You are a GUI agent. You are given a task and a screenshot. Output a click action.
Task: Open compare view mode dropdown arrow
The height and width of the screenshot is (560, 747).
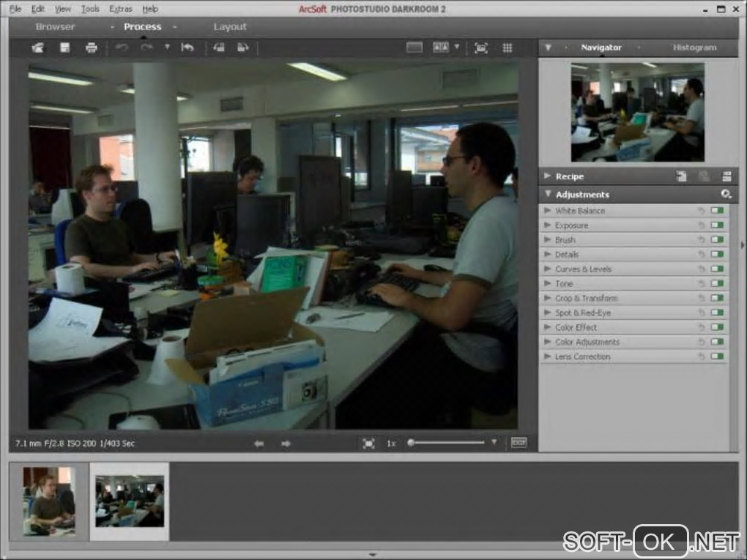[457, 47]
